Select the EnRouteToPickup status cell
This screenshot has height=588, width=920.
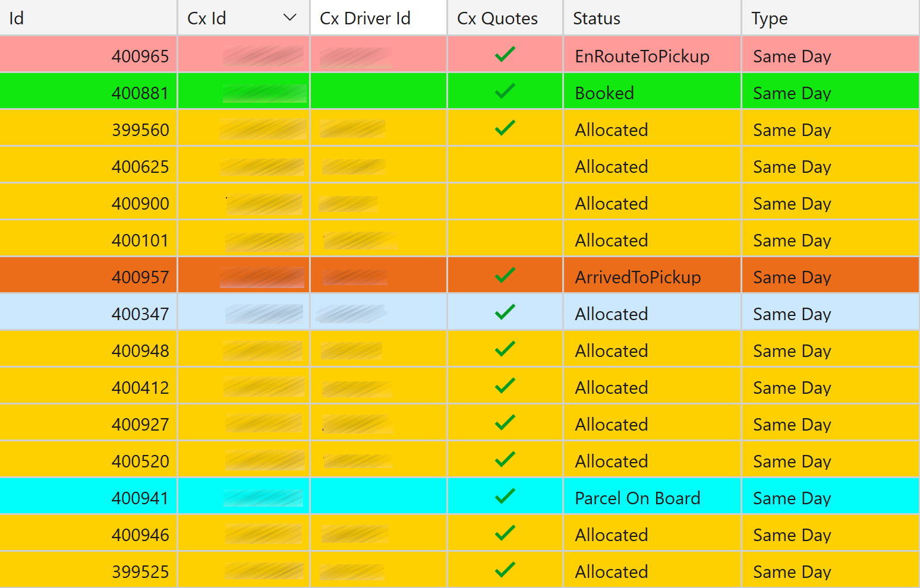click(642, 56)
